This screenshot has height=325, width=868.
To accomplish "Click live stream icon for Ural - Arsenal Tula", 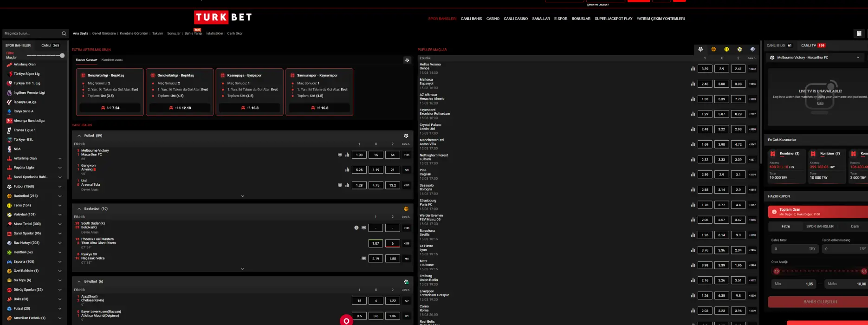I will click(x=340, y=185).
